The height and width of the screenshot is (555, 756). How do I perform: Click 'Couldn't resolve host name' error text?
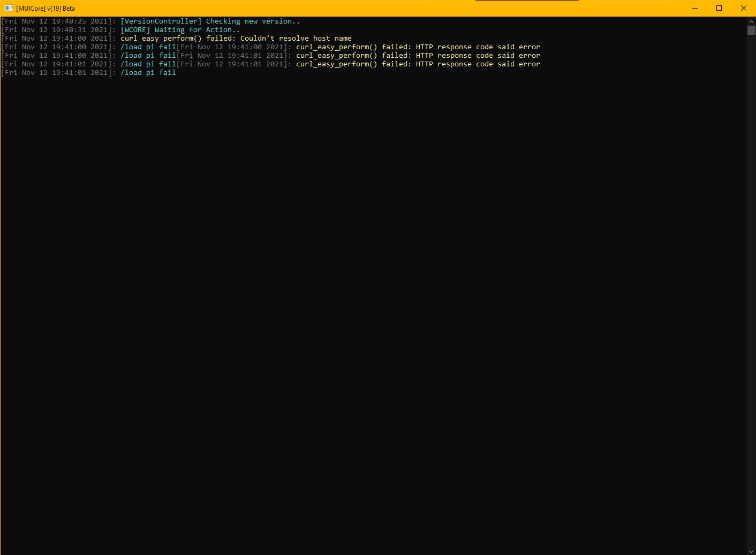click(x=296, y=39)
